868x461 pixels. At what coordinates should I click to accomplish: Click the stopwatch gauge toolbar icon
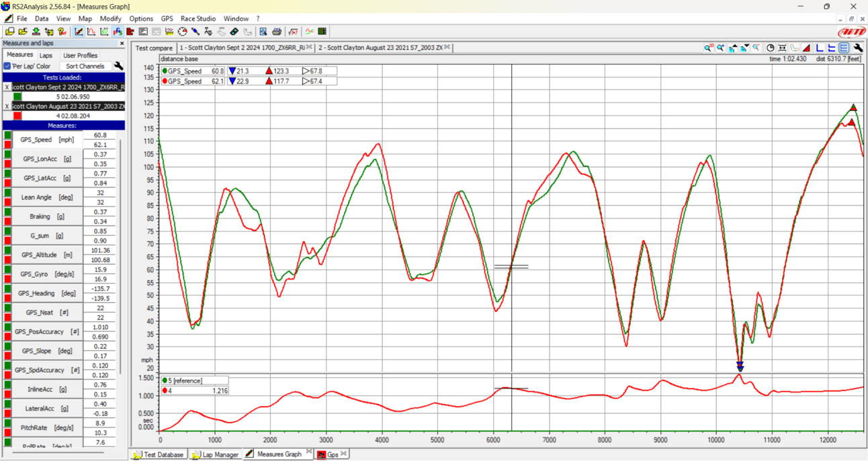pos(182,32)
